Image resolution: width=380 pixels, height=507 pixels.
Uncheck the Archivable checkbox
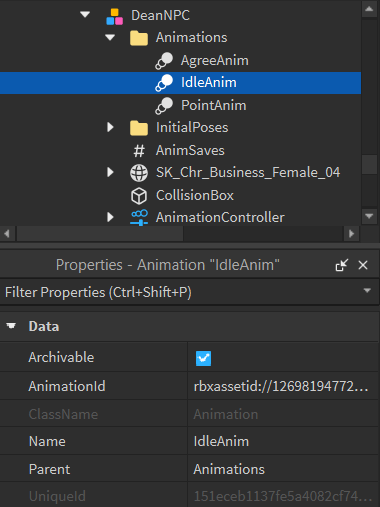tap(203, 358)
